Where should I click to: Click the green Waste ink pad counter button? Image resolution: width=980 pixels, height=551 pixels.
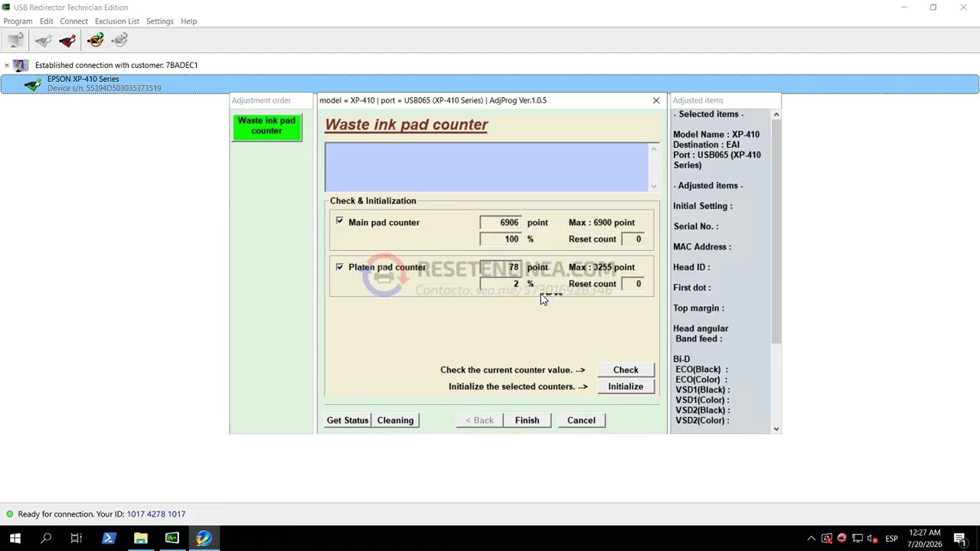point(266,126)
